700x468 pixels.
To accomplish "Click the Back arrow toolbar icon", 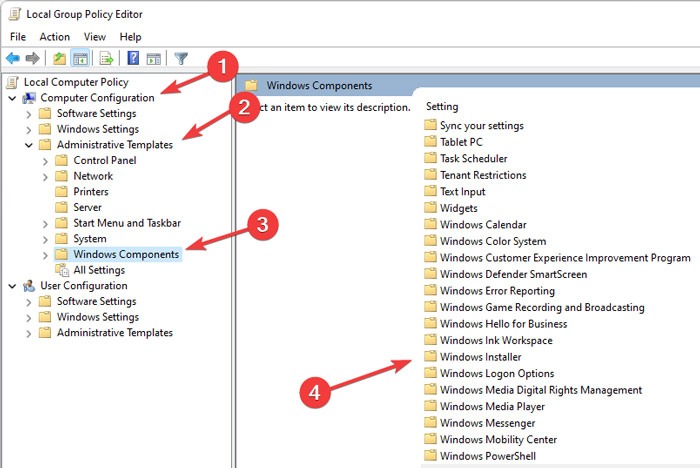I will point(13,58).
